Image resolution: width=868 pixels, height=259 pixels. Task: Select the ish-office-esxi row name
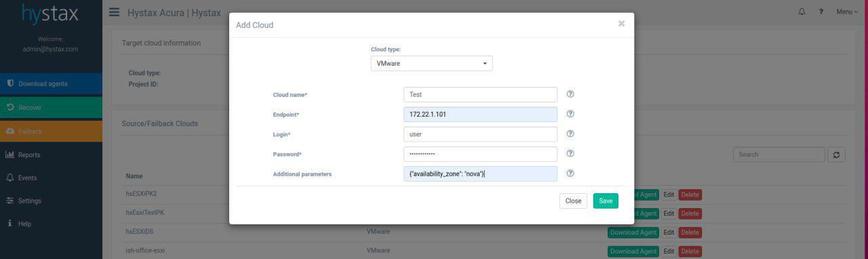click(x=146, y=251)
